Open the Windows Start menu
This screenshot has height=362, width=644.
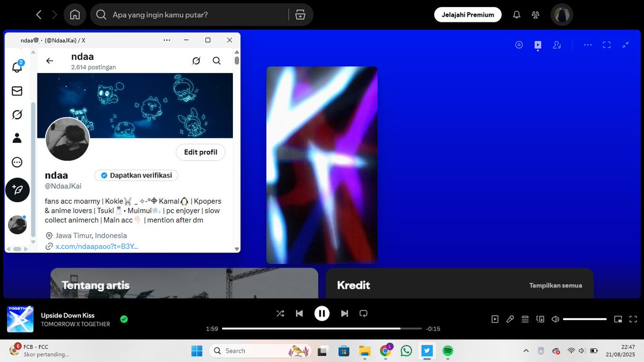click(x=197, y=351)
